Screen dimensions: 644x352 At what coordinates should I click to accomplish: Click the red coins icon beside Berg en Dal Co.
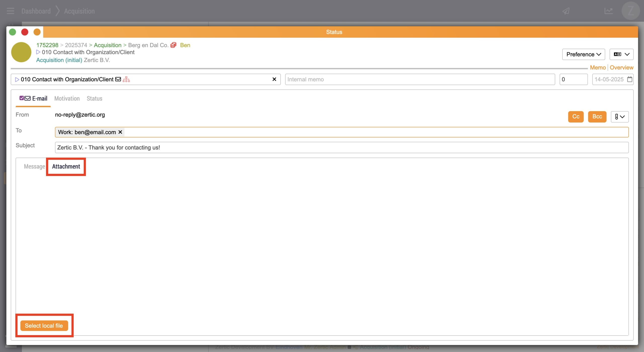tap(173, 45)
